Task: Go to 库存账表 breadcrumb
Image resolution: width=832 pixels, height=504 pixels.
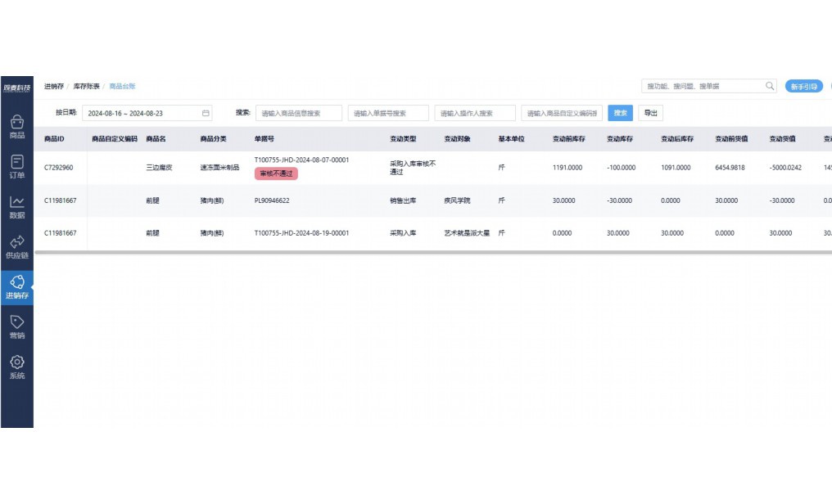Action: point(86,86)
